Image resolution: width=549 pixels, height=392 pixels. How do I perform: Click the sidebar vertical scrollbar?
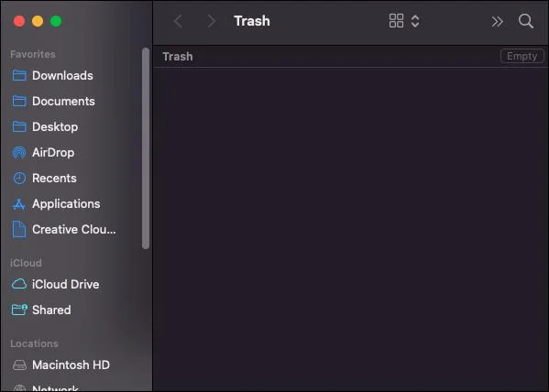click(x=146, y=148)
